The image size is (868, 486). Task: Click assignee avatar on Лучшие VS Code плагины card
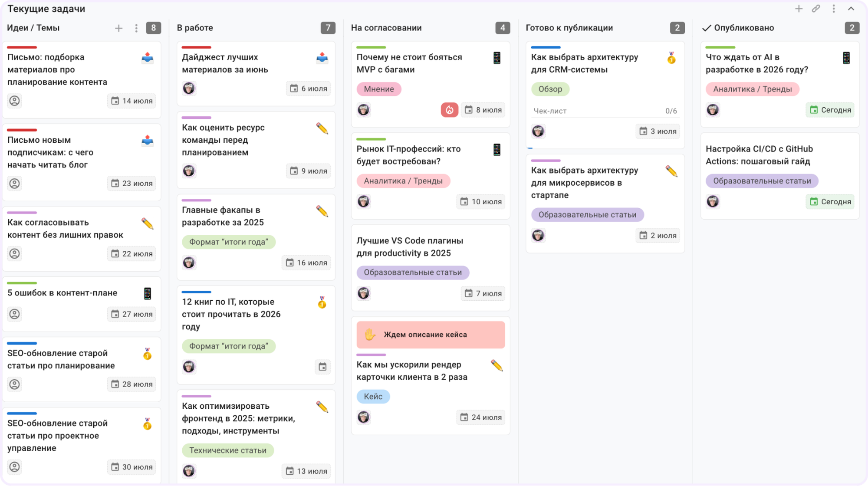coord(364,293)
